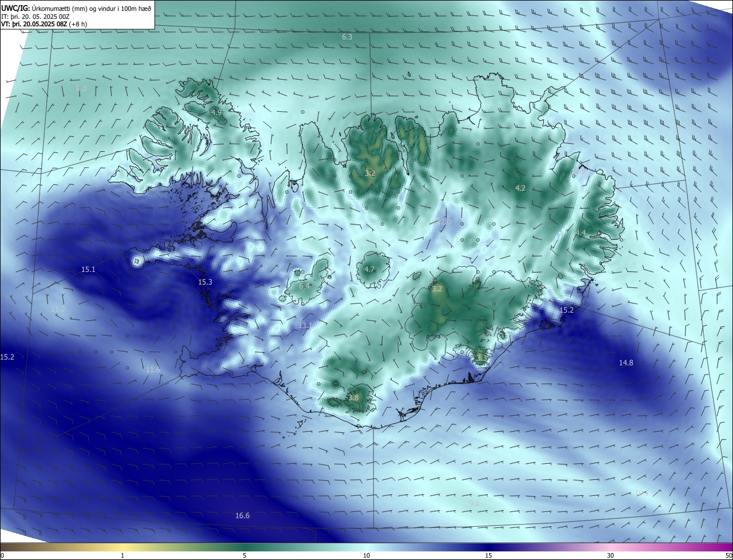Select the 'VT: þri. 20.05.2025 08Z (+8 h)' line
The height and width of the screenshot is (560, 733).
point(44,25)
